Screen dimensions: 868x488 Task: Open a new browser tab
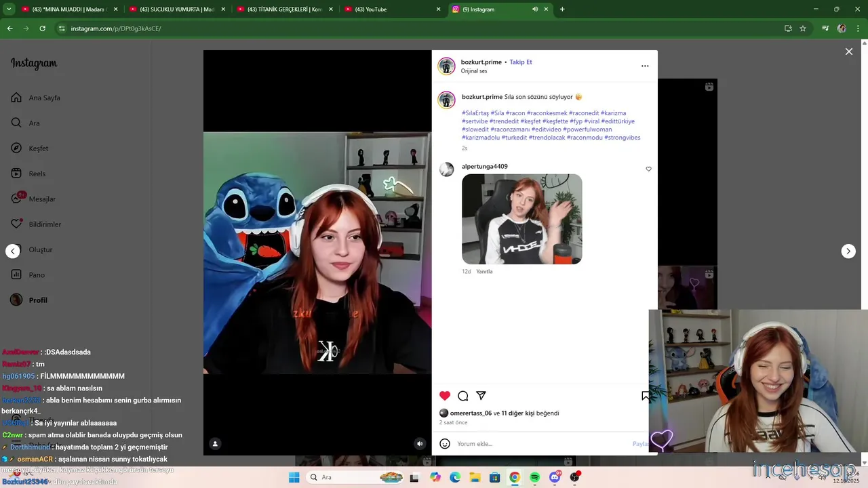tap(562, 9)
